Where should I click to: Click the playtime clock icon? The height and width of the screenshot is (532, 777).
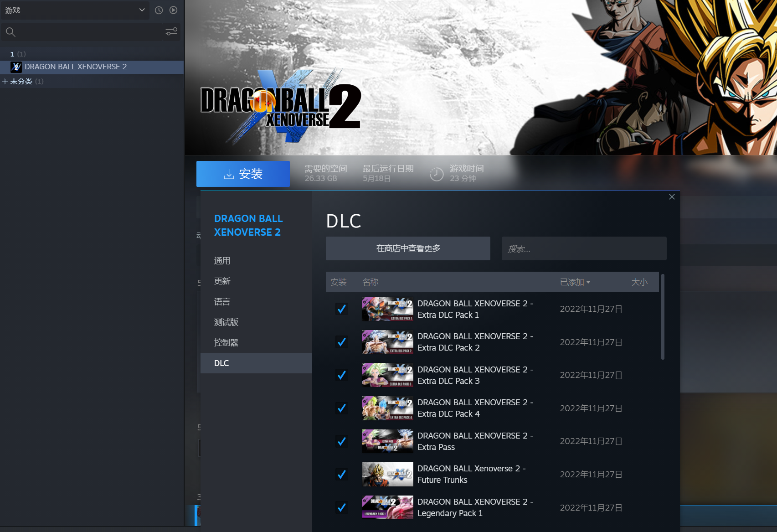(x=436, y=174)
